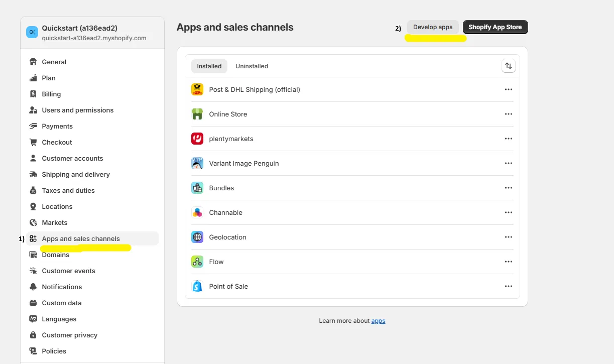Click the Geolocation app name text
Viewport: 614px width, 364px height.
[228, 237]
